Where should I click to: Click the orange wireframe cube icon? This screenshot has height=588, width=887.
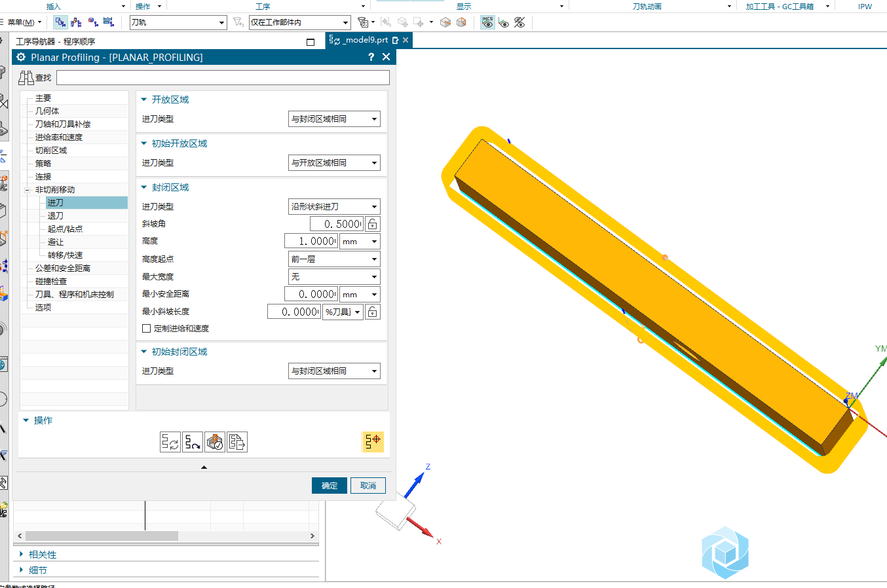(x=461, y=22)
